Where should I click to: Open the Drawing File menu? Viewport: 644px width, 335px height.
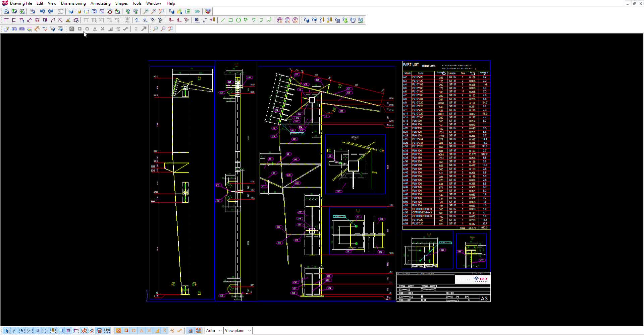coord(21,3)
